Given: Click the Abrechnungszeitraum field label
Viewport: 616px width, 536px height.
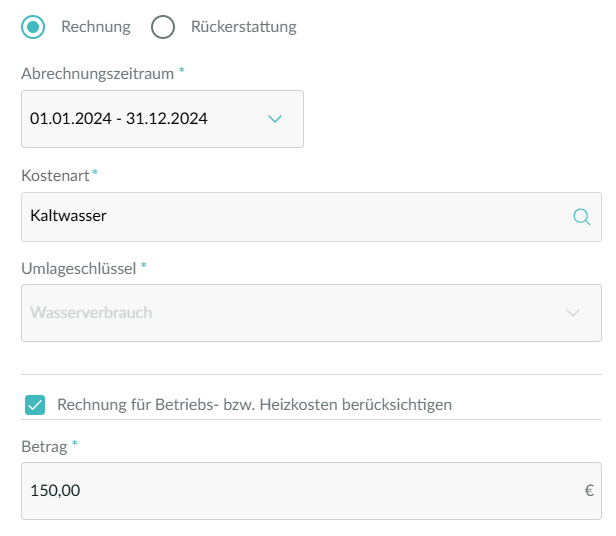Looking at the screenshot, I should (97, 74).
